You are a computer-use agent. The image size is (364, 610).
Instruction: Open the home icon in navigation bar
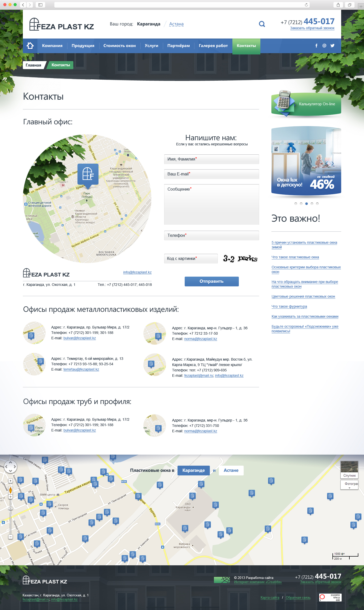(30, 46)
